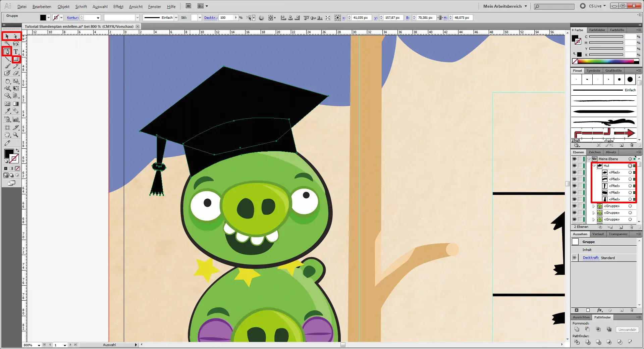The width and height of the screenshot is (644, 349).
Task: Click the Deckkraft link in Aussehen panel
Action: pos(591,258)
